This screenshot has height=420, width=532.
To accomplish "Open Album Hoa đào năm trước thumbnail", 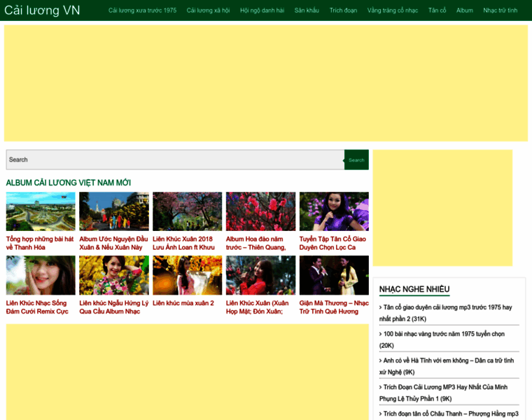I will tap(260, 211).
